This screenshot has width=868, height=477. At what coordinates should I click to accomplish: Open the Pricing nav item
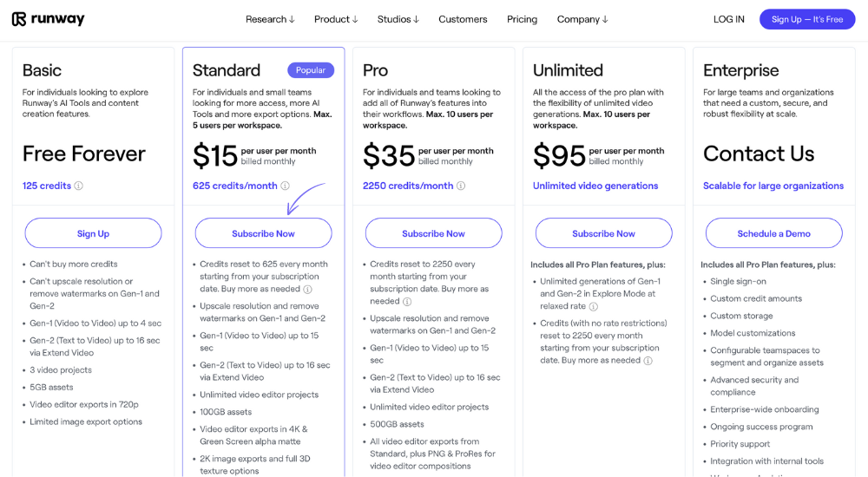[522, 19]
